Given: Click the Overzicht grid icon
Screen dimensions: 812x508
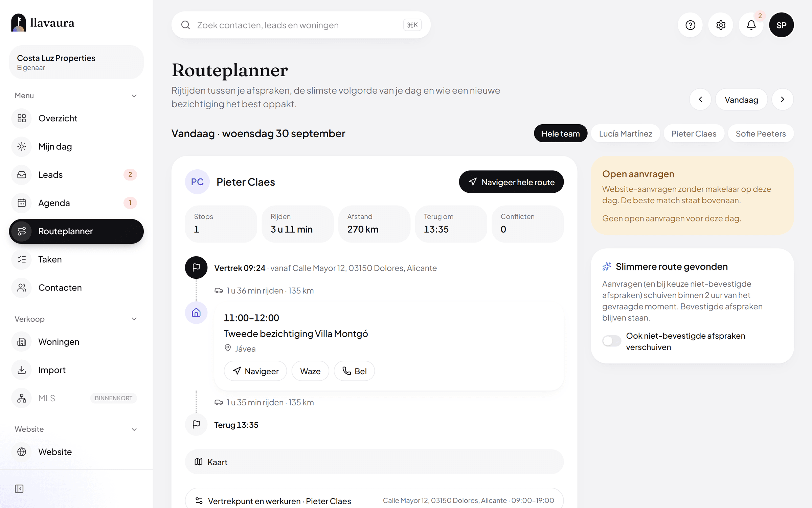Looking at the screenshot, I should (22, 118).
